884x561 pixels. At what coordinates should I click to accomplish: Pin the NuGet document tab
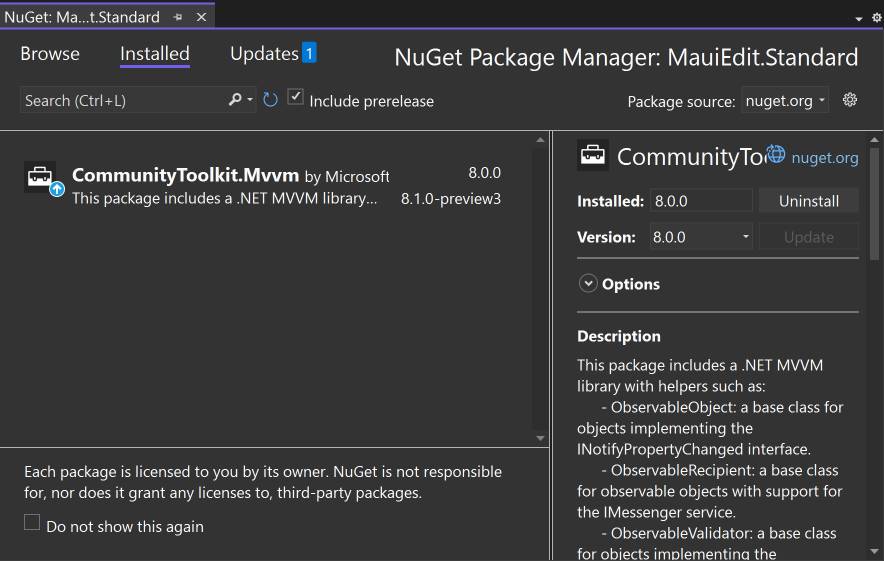pos(178,17)
